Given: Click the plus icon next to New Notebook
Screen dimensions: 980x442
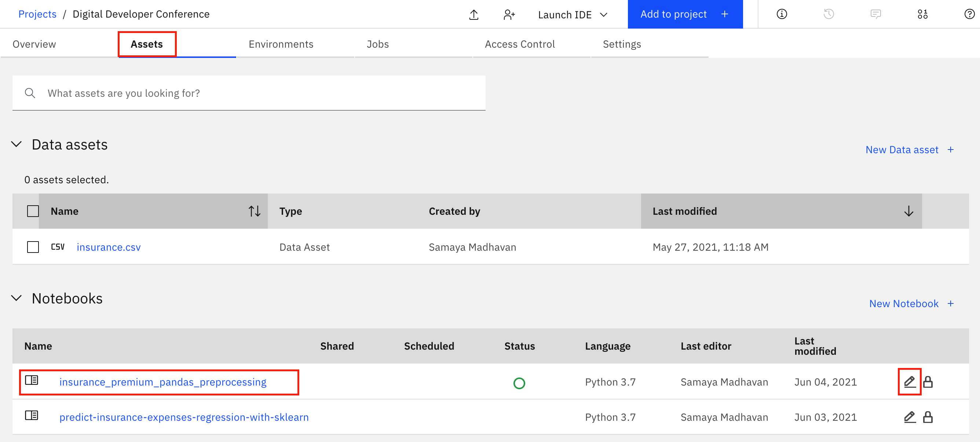Looking at the screenshot, I should click(950, 304).
